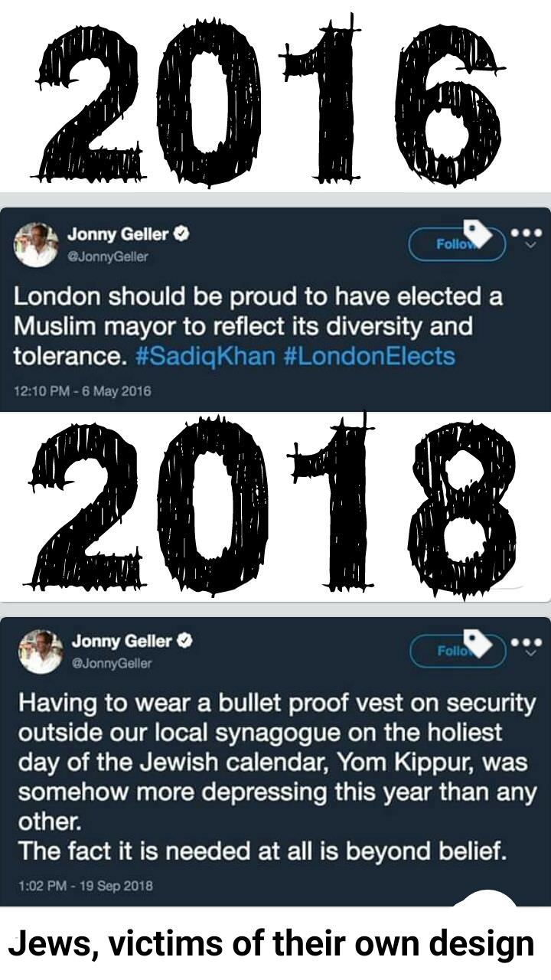Click the @JonnyGeller handle in the 2018 tweet
This screenshot has height=980, width=551.
(x=111, y=663)
